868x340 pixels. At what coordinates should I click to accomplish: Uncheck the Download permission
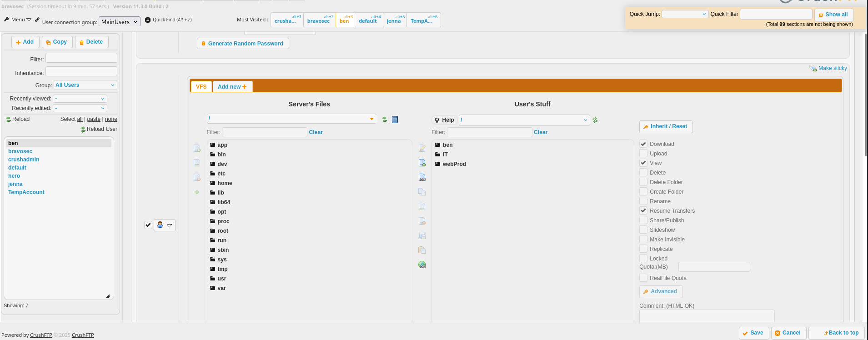point(643,144)
